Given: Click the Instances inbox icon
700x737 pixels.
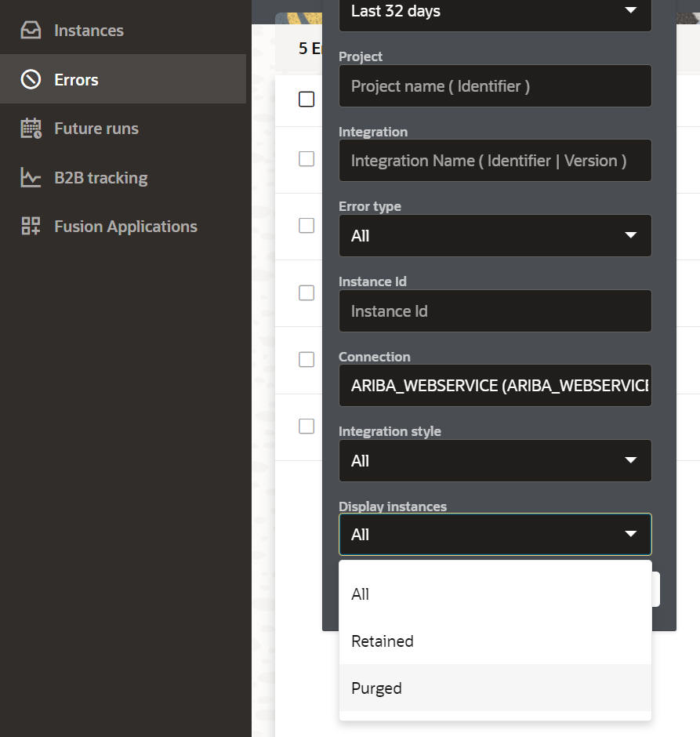Looking at the screenshot, I should pos(31,31).
